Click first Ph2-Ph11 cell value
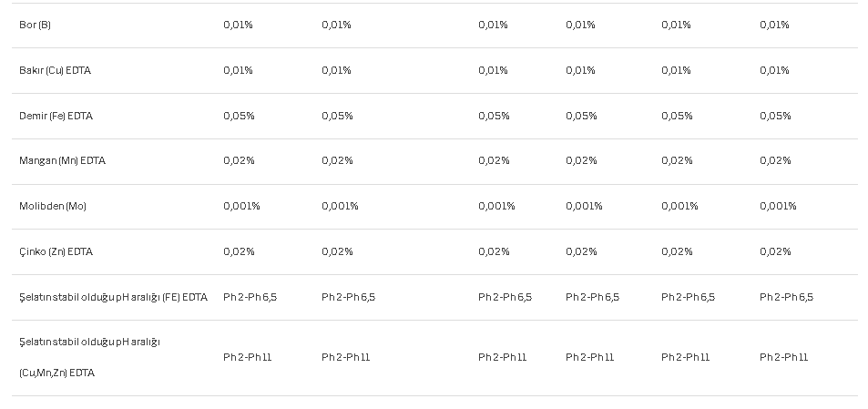868x409 pixels. point(248,357)
